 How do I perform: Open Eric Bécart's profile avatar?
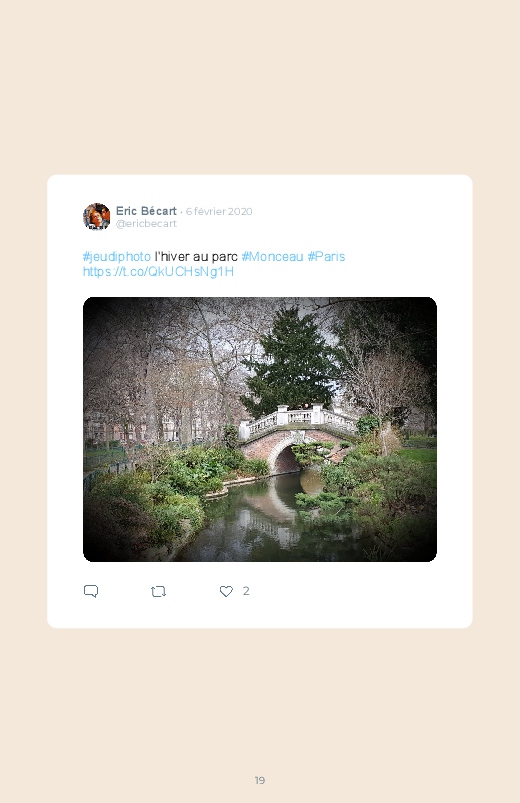96,217
